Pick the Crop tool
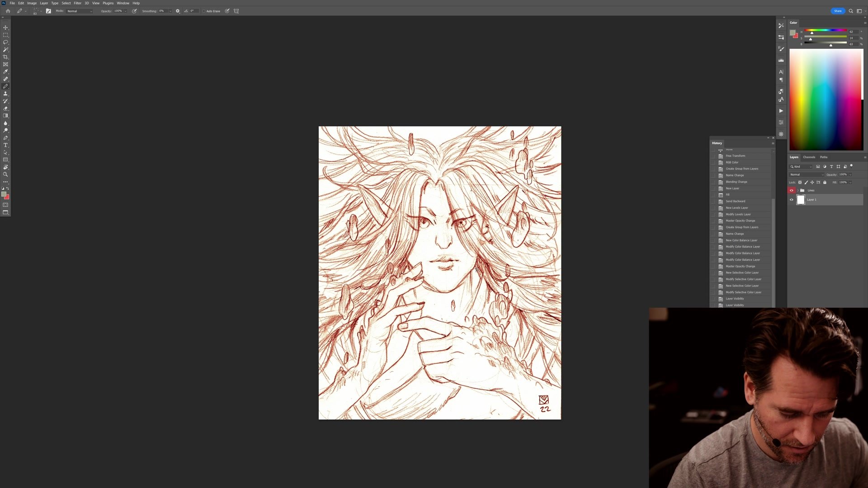 coord(5,57)
